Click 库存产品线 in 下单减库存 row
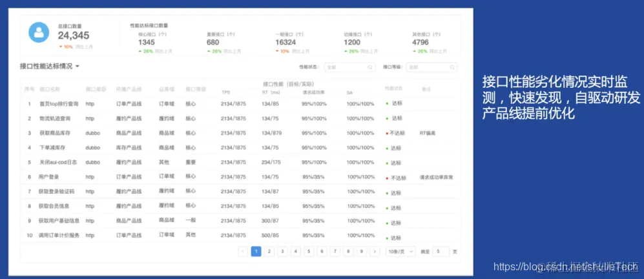This screenshot has width=644, height=279. pyautogui.click(x=129, y=147)
